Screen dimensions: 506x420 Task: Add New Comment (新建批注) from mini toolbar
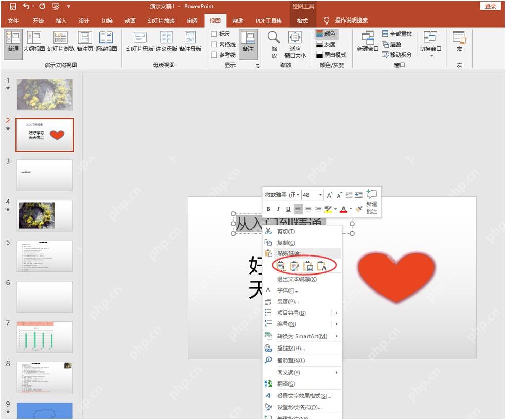(372, 202)
